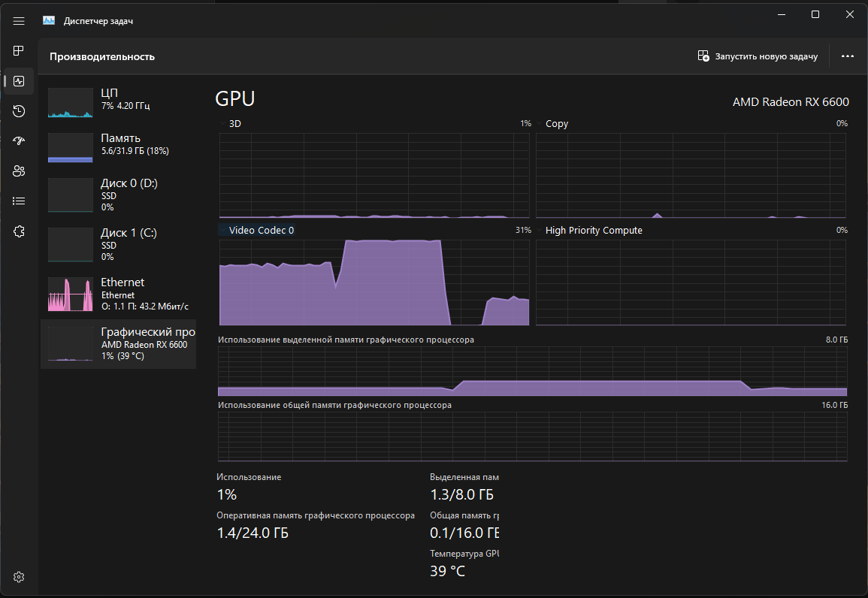The image size is (868, 598).
Task: Click the dedicated GPU memory usage graph
Action: coord(532,370)
